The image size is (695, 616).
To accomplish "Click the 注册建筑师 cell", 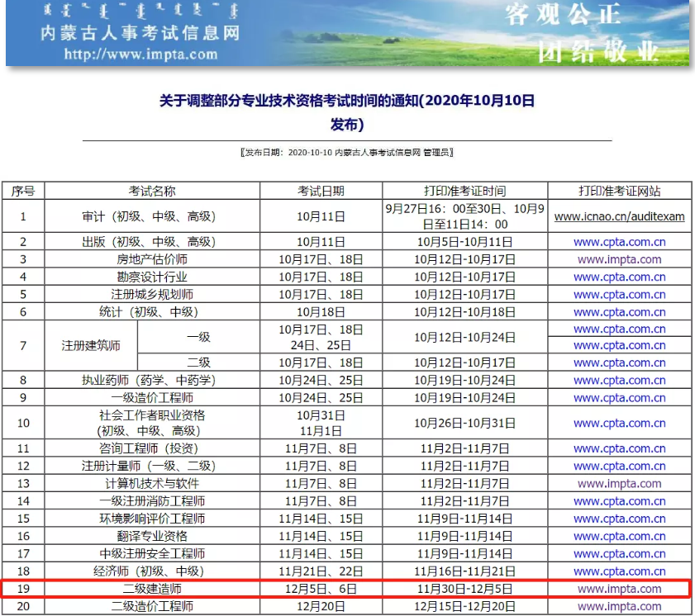I will [x=91, y=346].
